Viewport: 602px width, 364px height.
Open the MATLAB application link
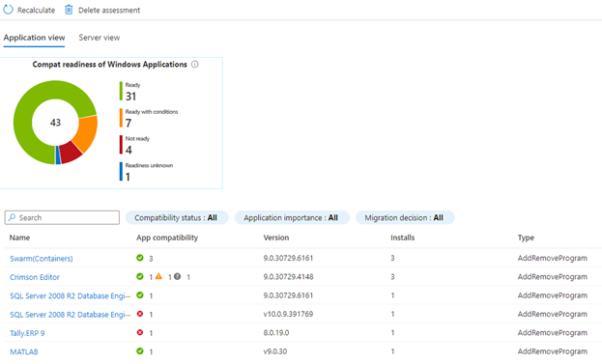[24, 351]
